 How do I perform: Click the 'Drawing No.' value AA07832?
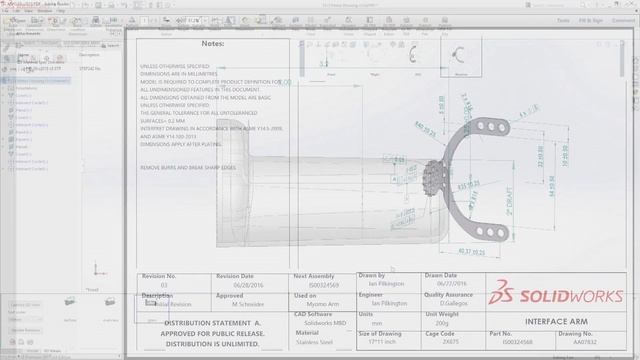click(584, 342)
